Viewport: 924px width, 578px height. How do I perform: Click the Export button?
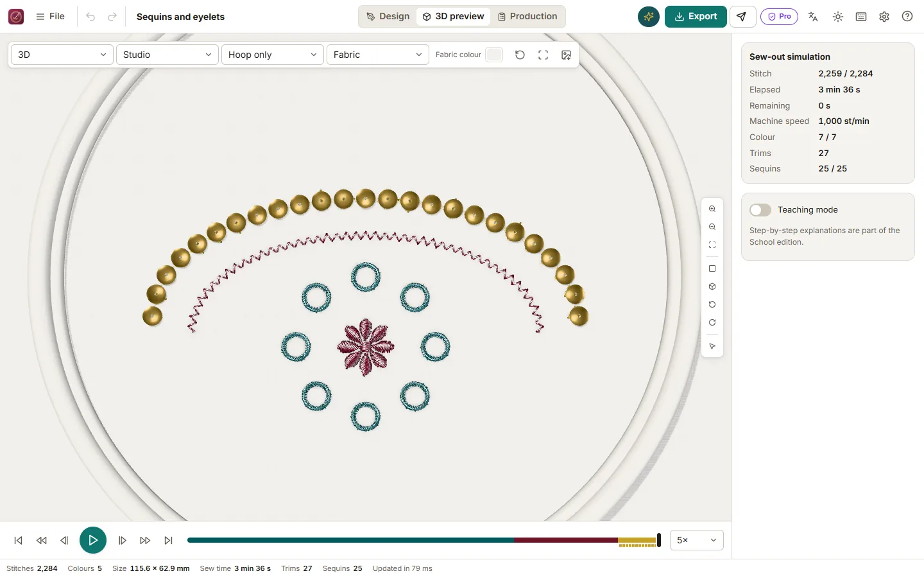[696, 17]
